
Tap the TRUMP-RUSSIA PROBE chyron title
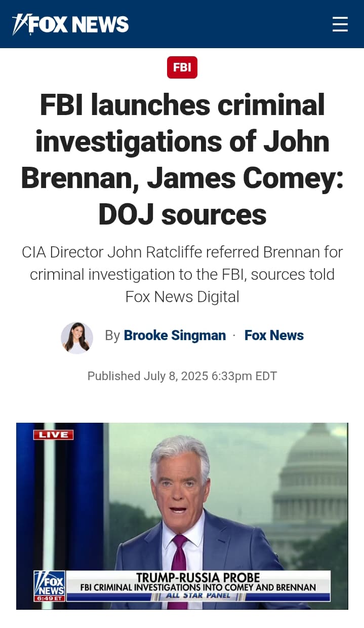coord(198,578)
